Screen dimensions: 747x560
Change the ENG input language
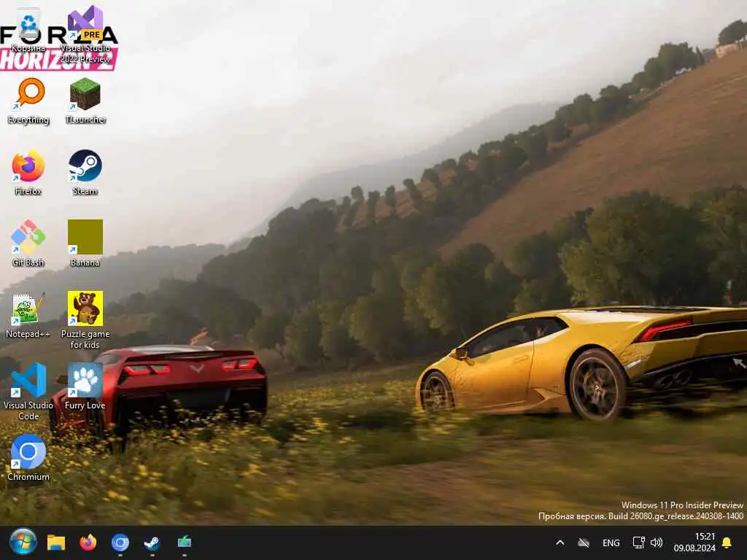(x=611, y=542)
